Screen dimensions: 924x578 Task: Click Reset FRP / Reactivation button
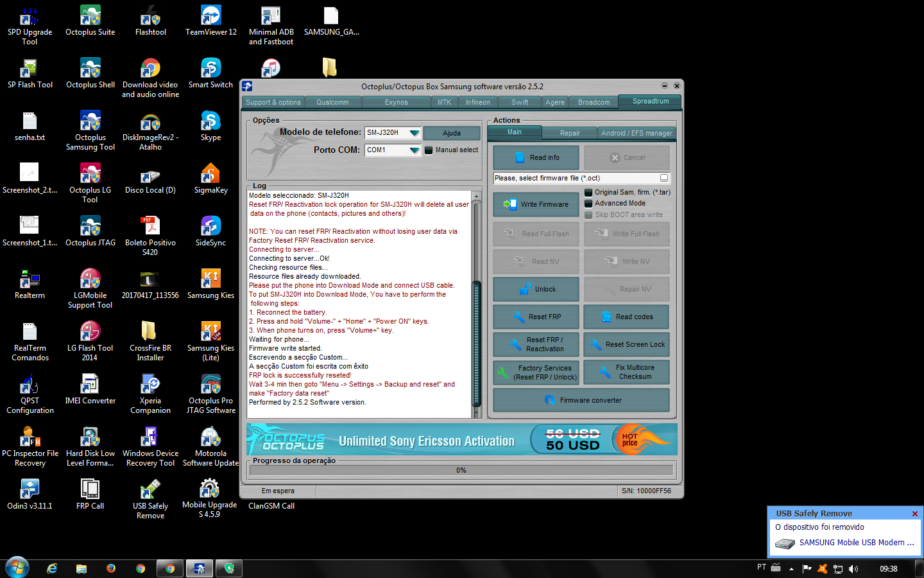tap(536, 344)
